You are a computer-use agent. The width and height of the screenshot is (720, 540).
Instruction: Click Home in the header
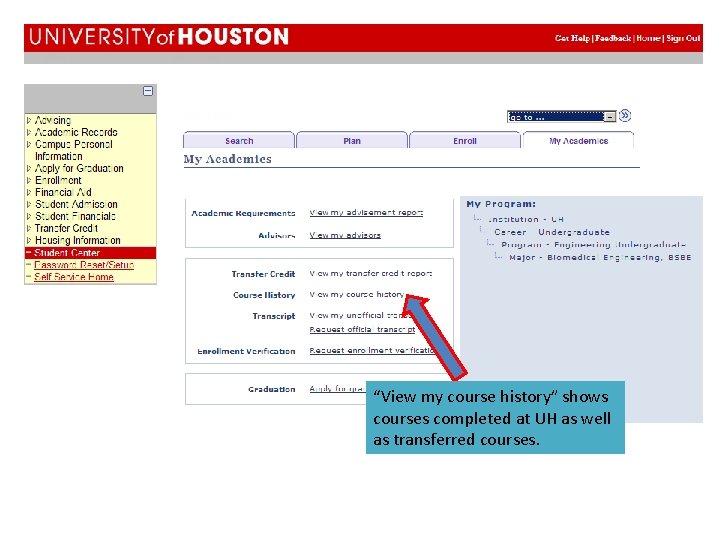[648, 38]
